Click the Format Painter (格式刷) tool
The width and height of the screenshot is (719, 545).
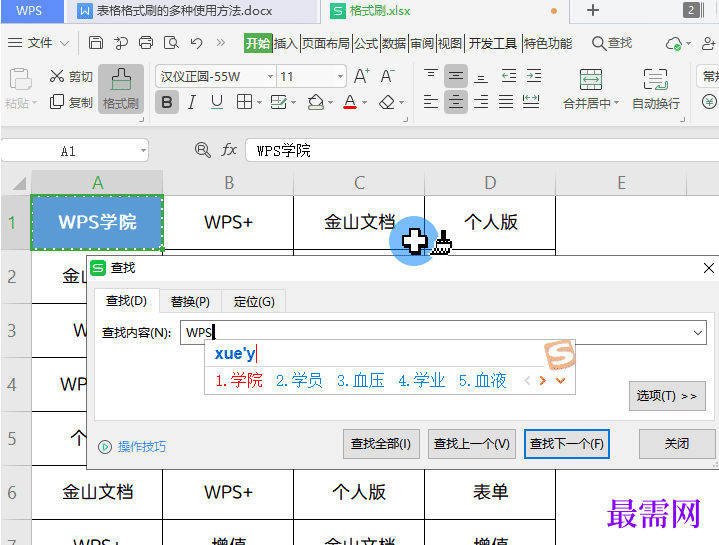click(120, 87)
